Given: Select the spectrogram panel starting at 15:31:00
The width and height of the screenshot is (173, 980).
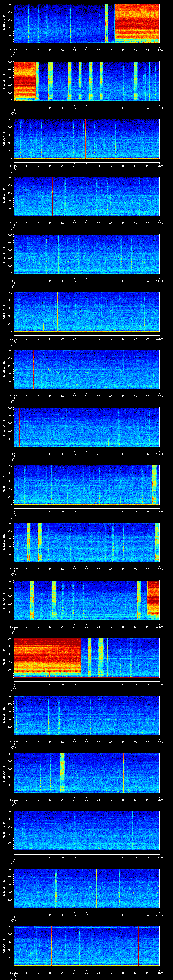Looking at the screenshot, I should (87, 888).
